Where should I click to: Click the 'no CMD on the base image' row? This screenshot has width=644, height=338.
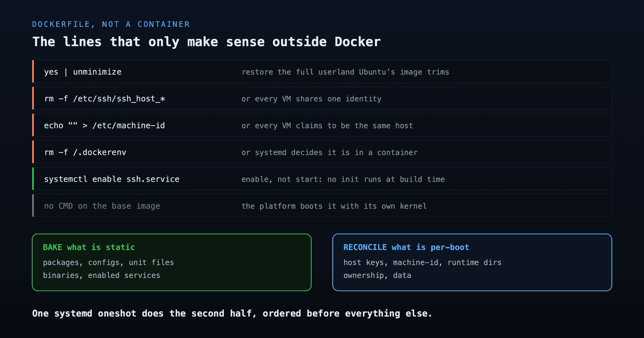coord(322,206)
